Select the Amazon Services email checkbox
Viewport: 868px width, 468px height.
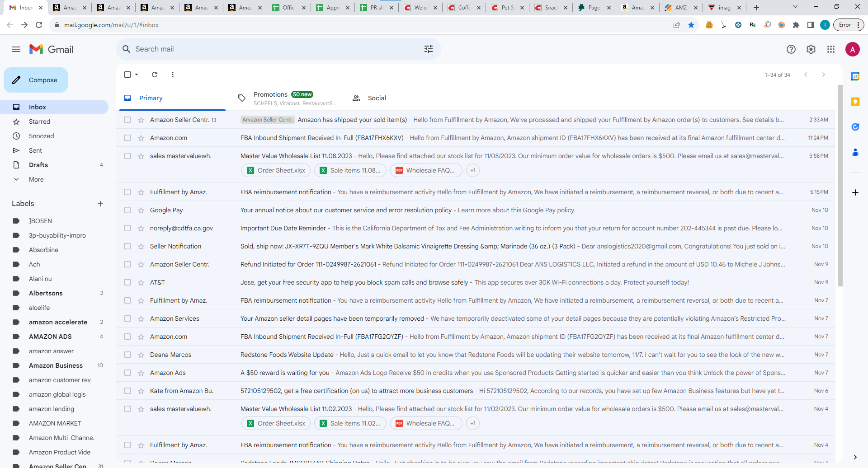click(x=127, y=318)
